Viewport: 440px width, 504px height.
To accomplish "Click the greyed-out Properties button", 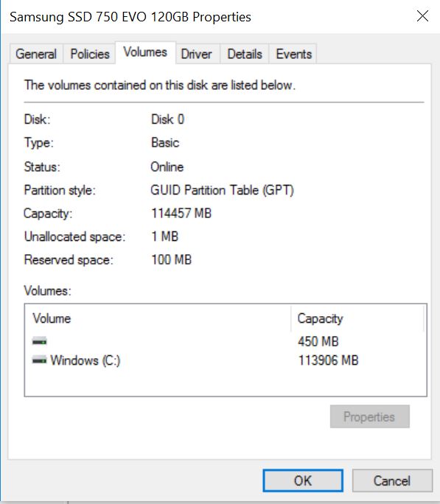I will click(369, 416).
